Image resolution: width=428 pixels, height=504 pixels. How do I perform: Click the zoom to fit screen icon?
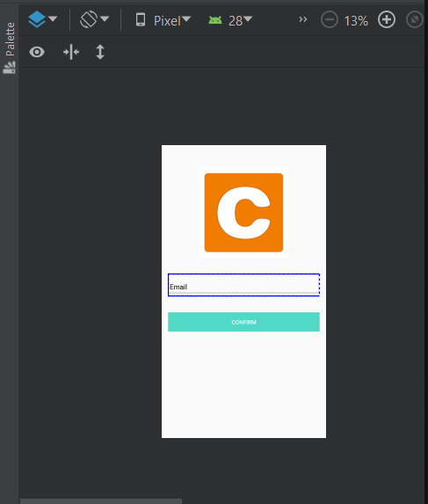(x=415, y=20)
